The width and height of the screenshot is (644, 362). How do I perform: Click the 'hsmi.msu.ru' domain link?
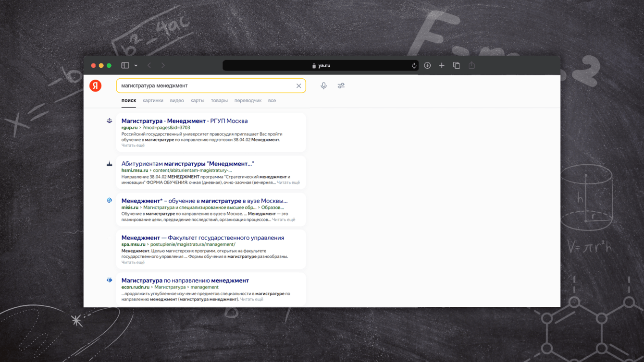(135, 170)
